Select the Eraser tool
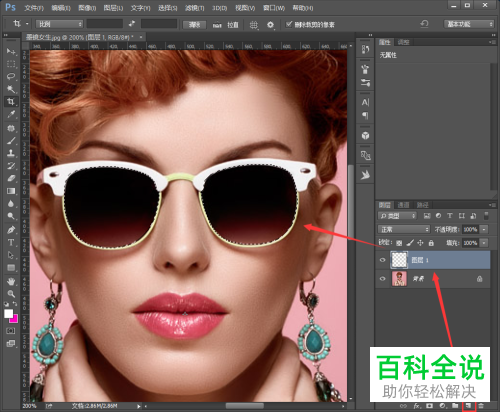Image resolution: width=500 pixels, height=412 pixels. [11, 178]
